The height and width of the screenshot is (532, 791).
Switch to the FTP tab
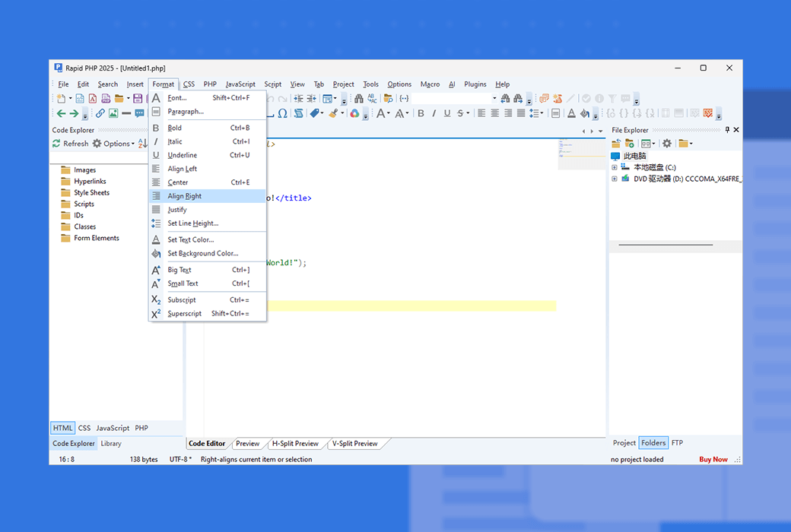677,443
